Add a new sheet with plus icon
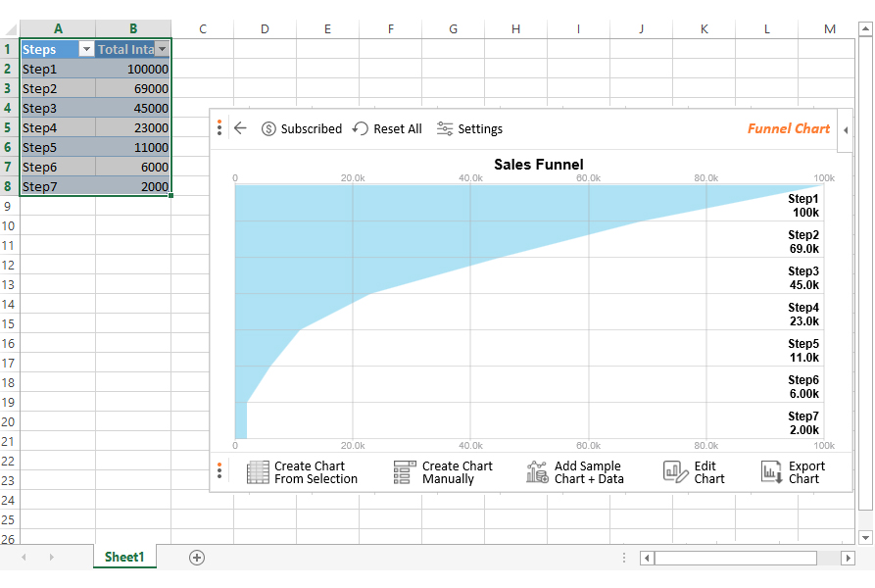 pyautogui.click(x=196, y=558)
